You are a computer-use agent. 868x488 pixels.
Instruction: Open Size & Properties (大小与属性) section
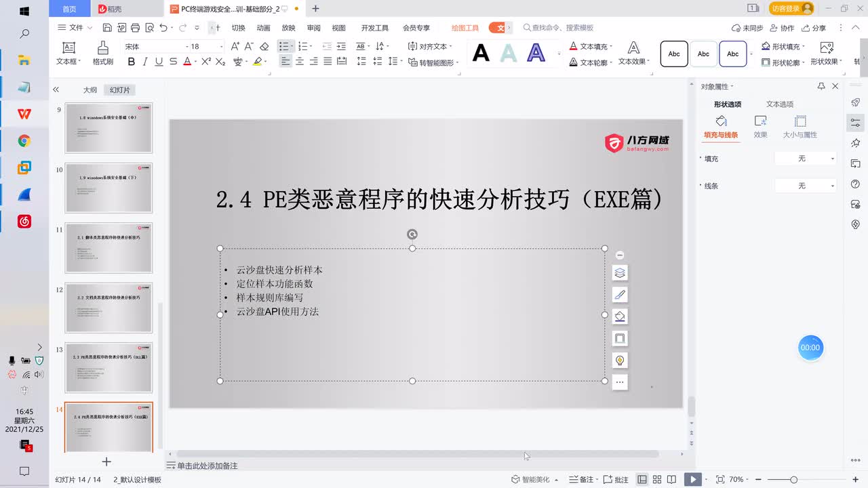800,126
